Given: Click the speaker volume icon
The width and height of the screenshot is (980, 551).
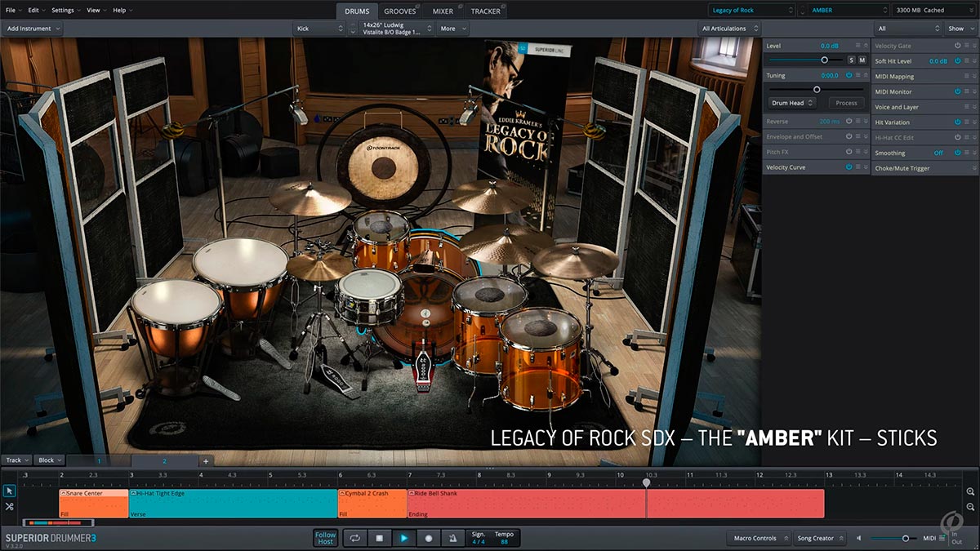Looking at the screenshot, I should 858,538.
